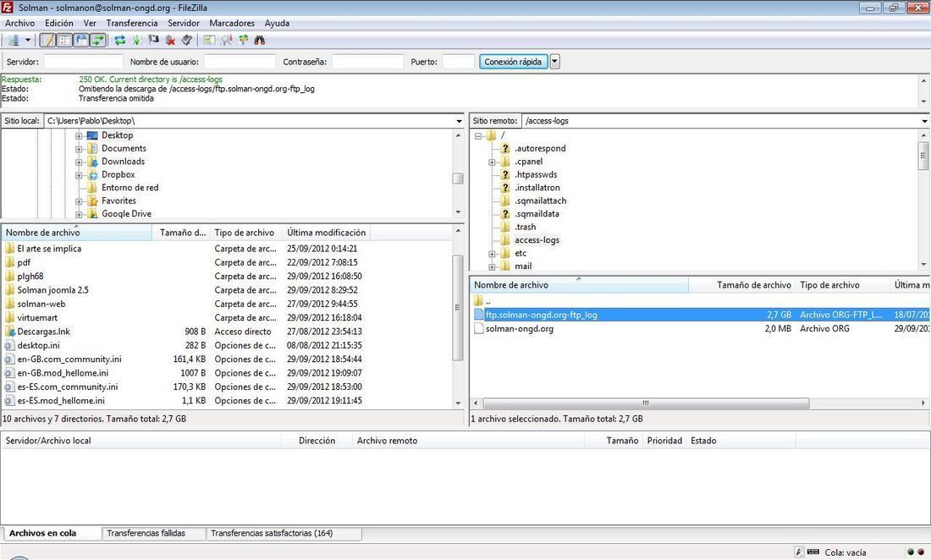
Task: Select the virtuemart folder
Action: pyautogui.click(x=37, y=318)
